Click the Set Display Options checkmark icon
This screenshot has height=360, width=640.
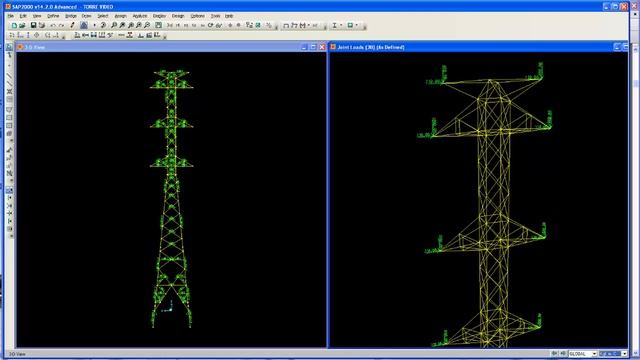[x=258, y=25]
